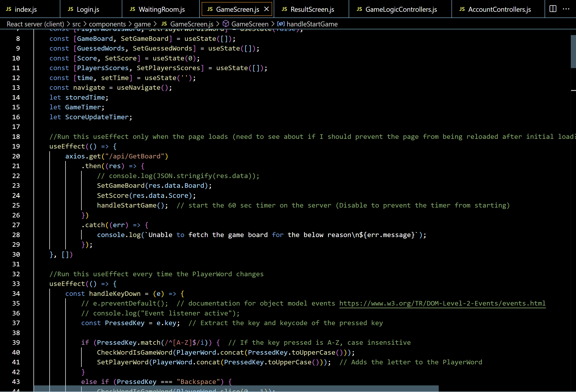The image size is (576, 392).
Task: Click '.catch((err) => {' on line 27
Action: (115, 225)
